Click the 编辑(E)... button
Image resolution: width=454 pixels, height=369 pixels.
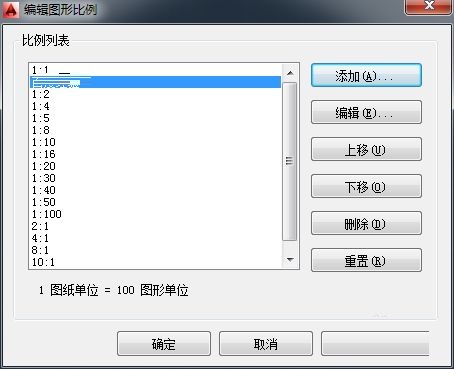click(366, 113)
